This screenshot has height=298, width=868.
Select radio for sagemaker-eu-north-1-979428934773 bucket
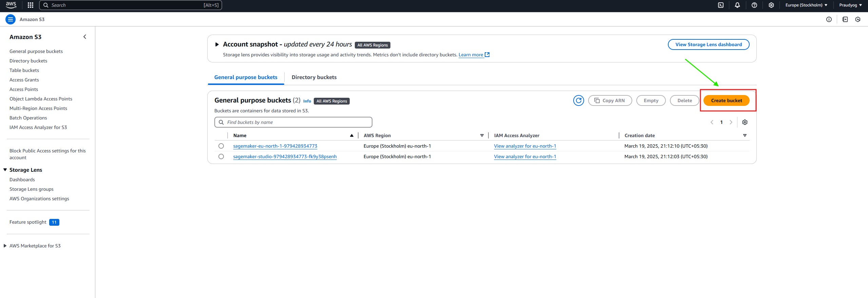(x=221, y=146)
